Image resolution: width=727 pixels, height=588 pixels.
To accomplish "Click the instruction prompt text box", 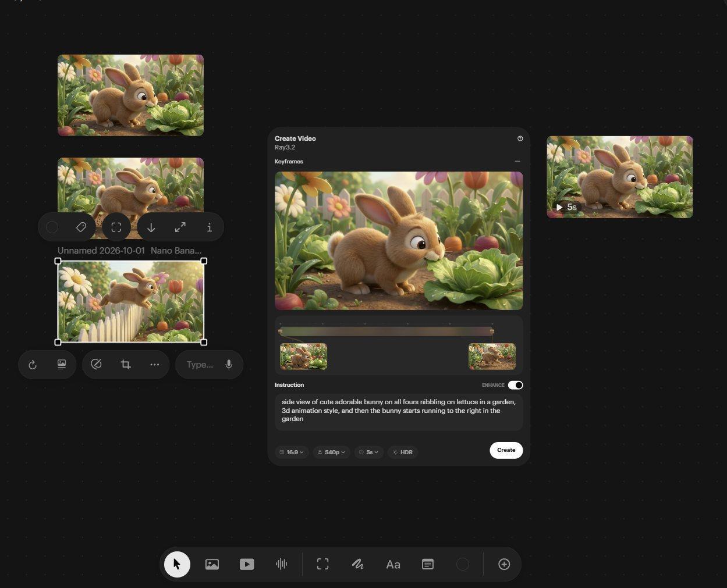I will pos(399,412).
